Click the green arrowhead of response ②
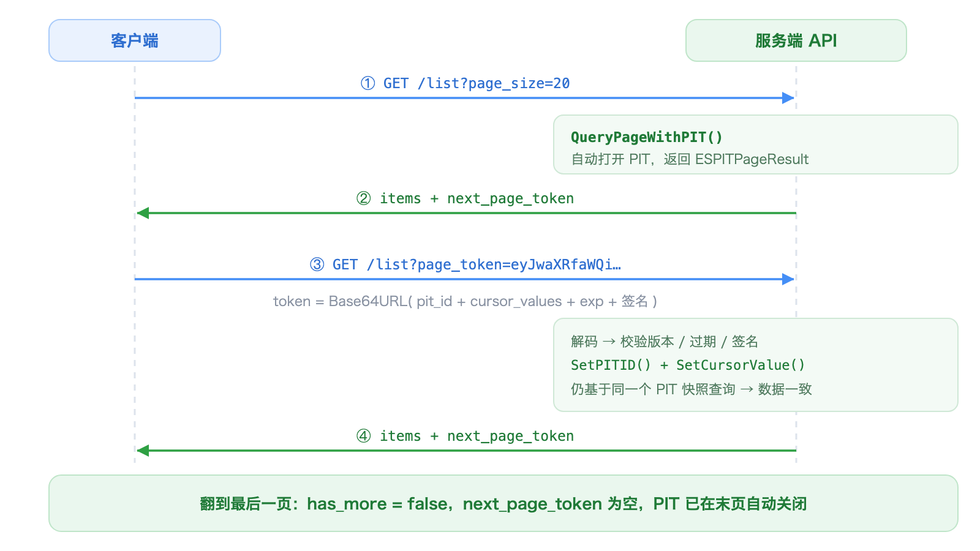This screenshot has height=551, width=980. pyautogui.click(x=143, y=213)
